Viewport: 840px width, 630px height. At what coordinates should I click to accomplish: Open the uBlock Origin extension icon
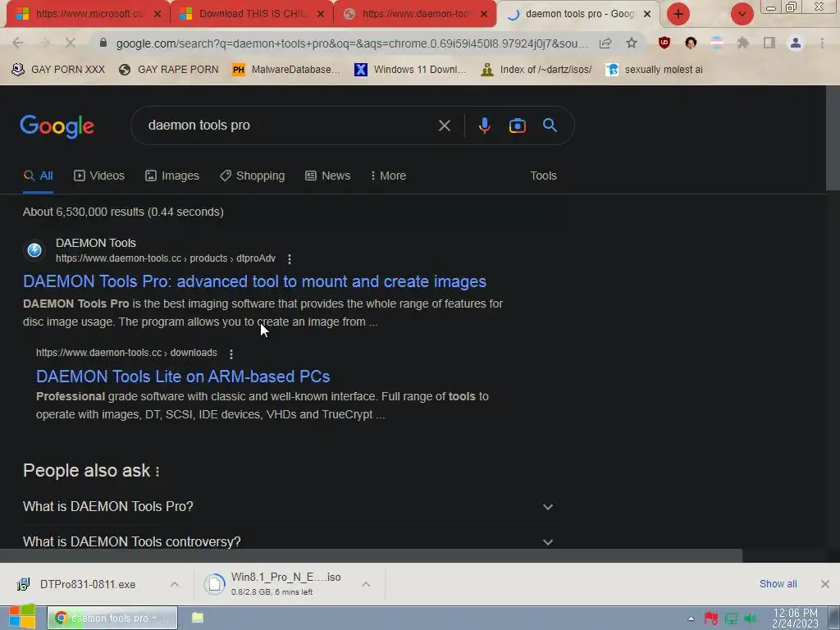[x=664, y=43]
